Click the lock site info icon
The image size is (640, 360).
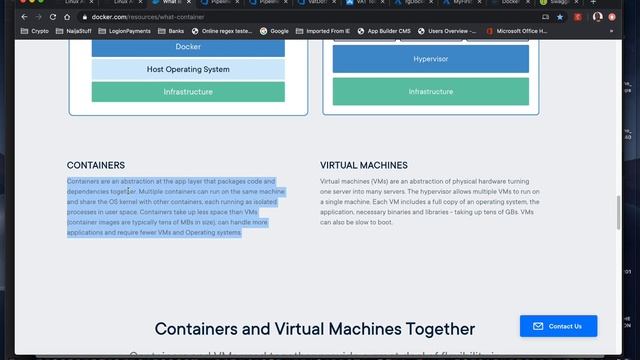point(84,17)
